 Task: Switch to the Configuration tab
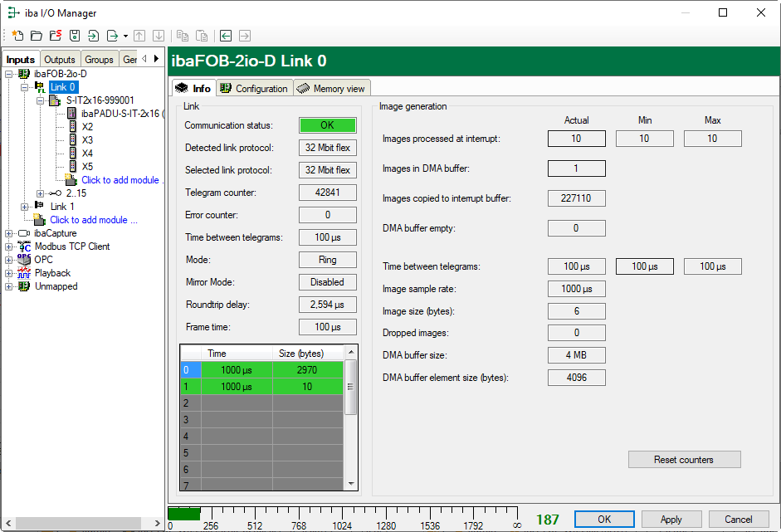(254, 88)
